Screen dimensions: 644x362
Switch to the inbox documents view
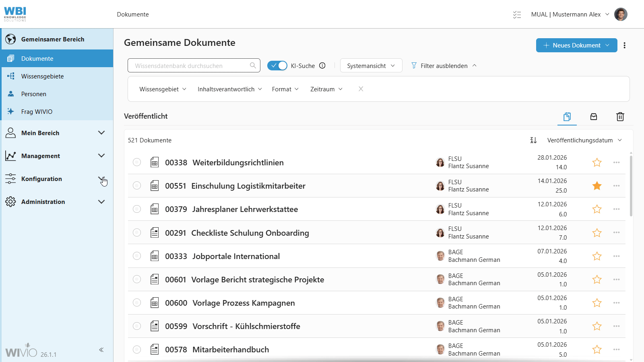click(x=594, y=117)
